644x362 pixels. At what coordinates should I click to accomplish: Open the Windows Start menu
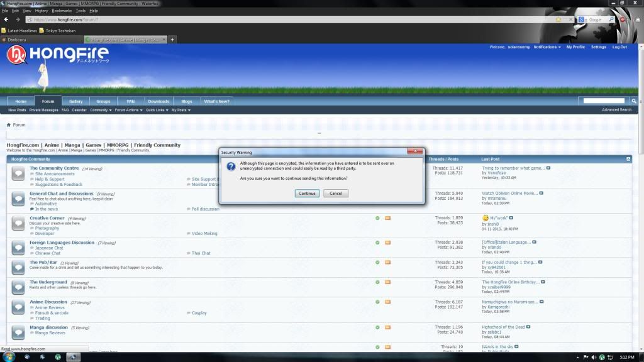pyautogui.click(x=8, y=357)
